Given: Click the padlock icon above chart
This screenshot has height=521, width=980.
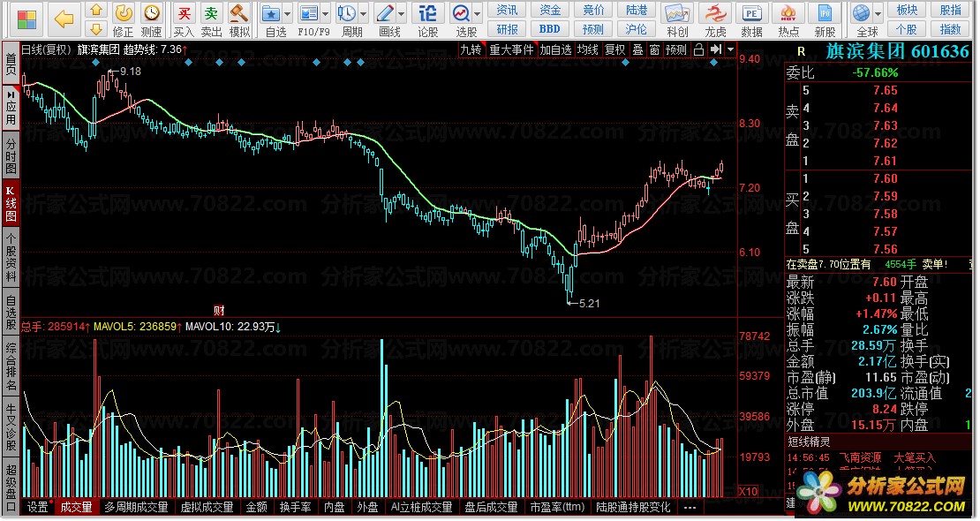Looking at the screenshot, I should coord(698,49).
